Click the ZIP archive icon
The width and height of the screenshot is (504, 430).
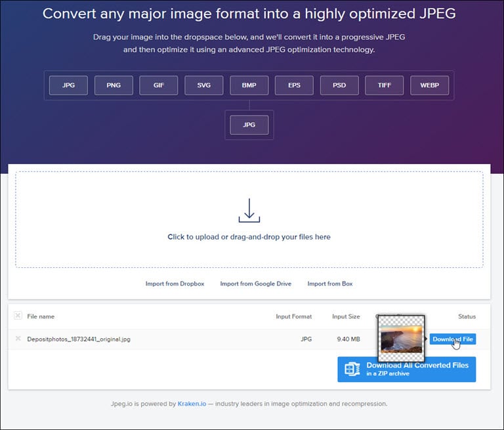coord(352,369)
